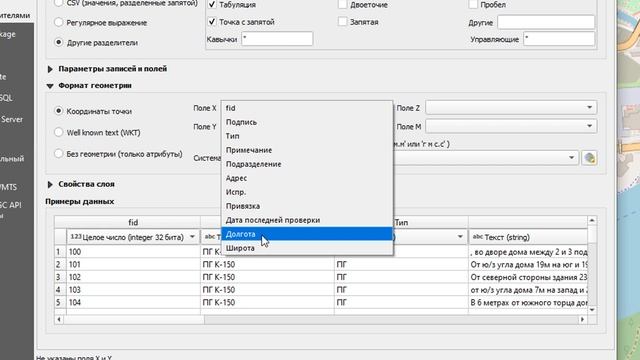Click the cell with value 101
640x360 pixels.
click(x=133, y=264)
